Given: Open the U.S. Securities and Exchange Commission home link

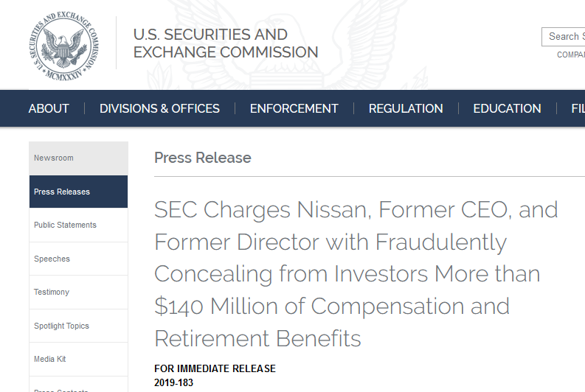Looking at the screenshot, I should 225,43.
